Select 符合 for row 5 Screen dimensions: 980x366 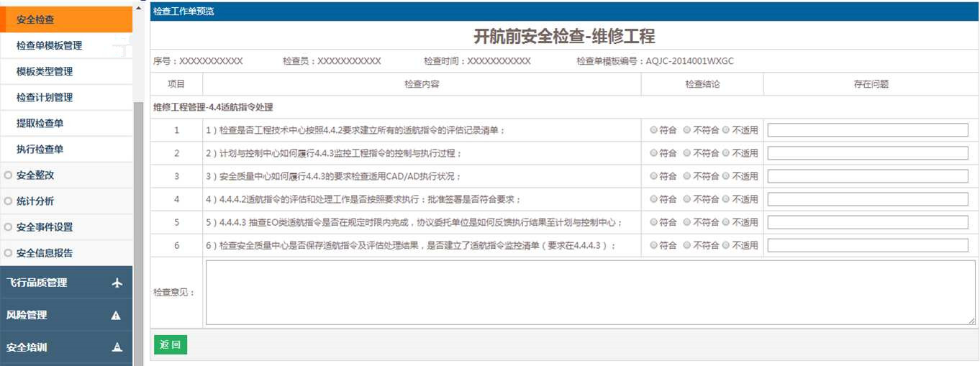pos(653,222)
